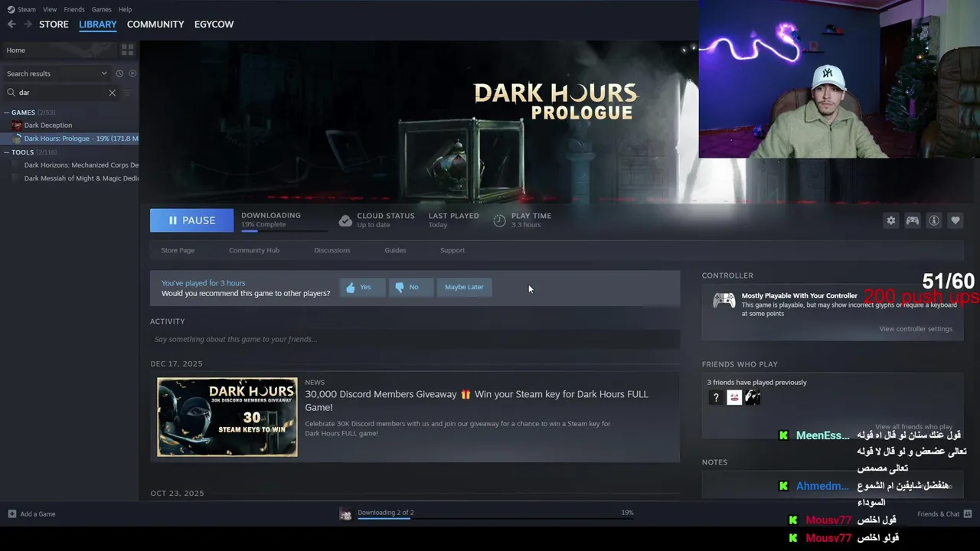This screenshot has height=551, width=980.
Task: Choose Maybe Later on review prompt
Action: (464, 287)
